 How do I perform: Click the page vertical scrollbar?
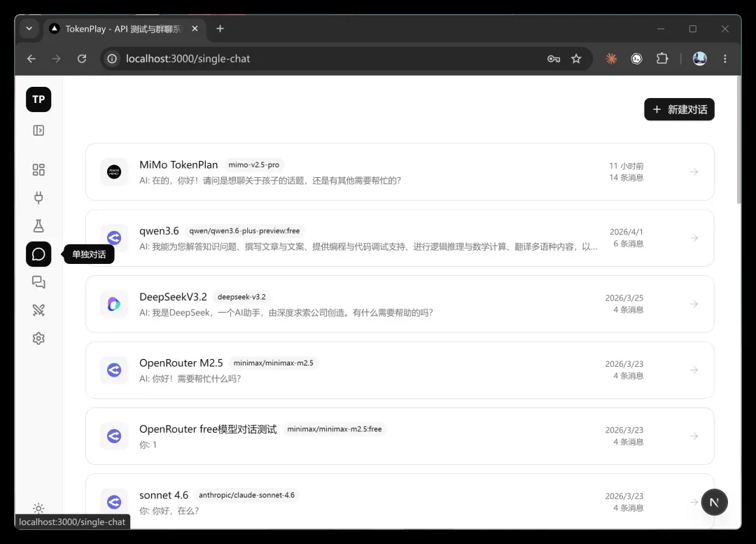[x=738, y=140]
